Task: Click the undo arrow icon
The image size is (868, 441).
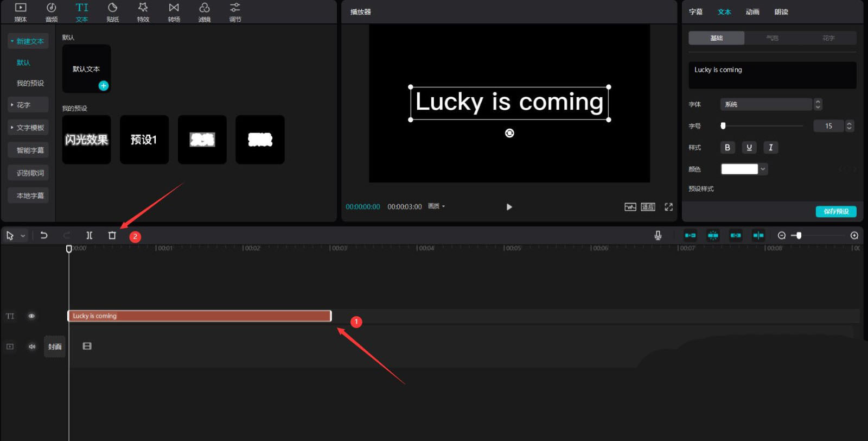Action: point(44,235)
